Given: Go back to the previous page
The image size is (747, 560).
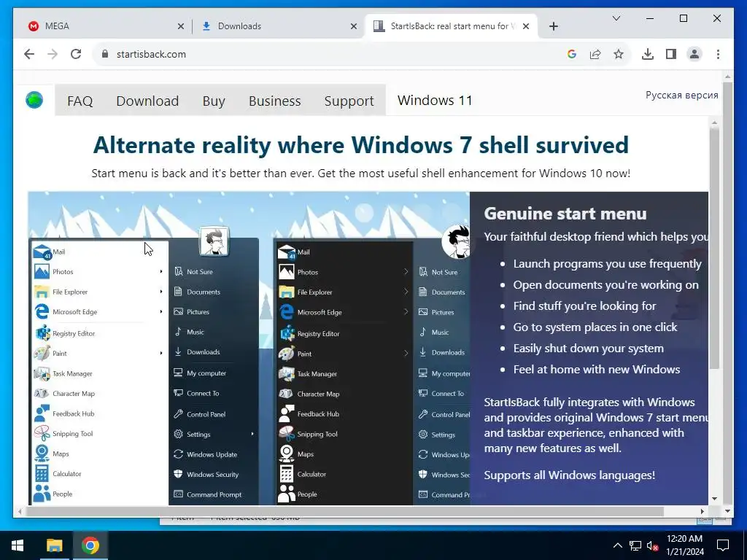Looking at the screenshot, I should point(29,54).
